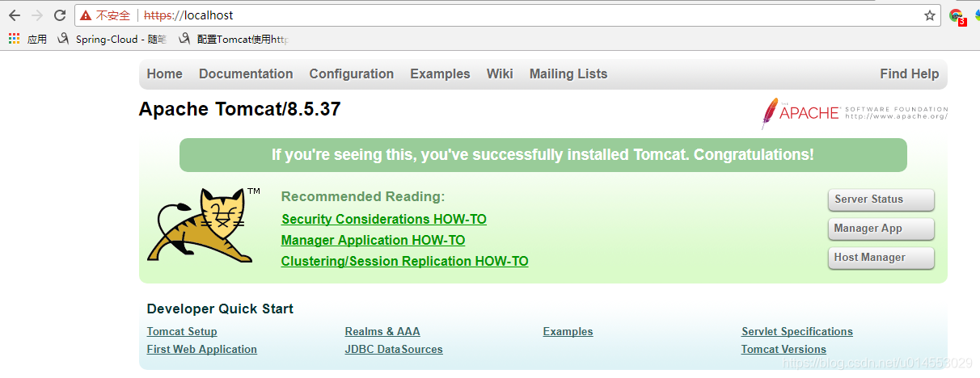Click the Developer Quick Start heading
Screen dimensions: 980x378
[x=220, y=309]
